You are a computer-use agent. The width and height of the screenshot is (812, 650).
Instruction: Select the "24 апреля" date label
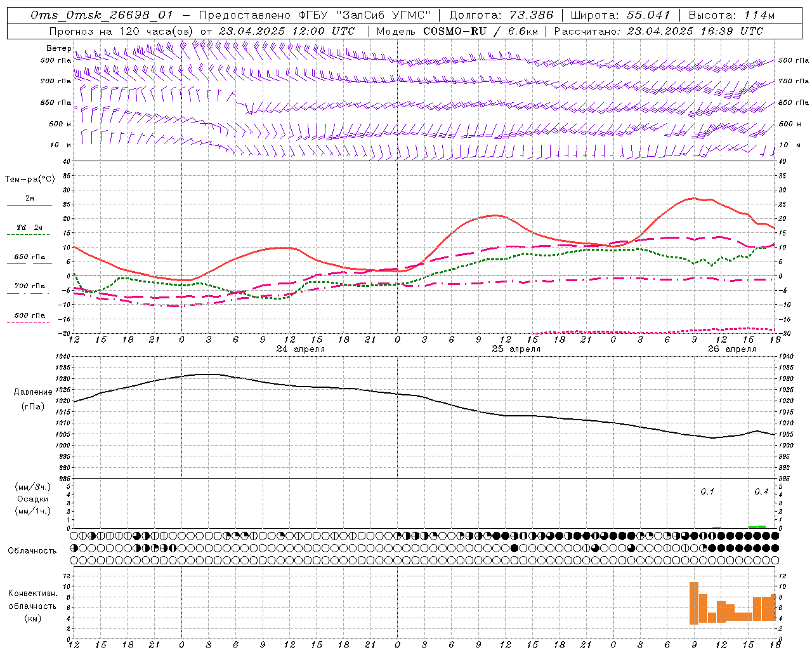point(300,348)
